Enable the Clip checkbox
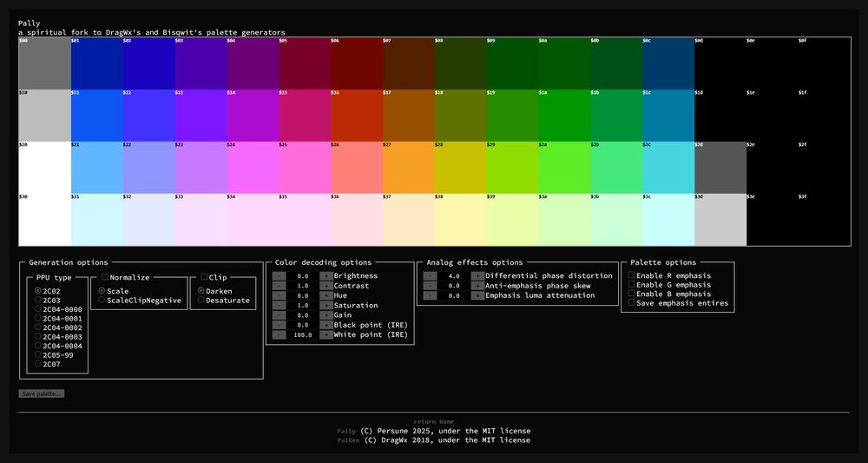The height and width of the screenshot is (463, 868). [x=204, y=277]
